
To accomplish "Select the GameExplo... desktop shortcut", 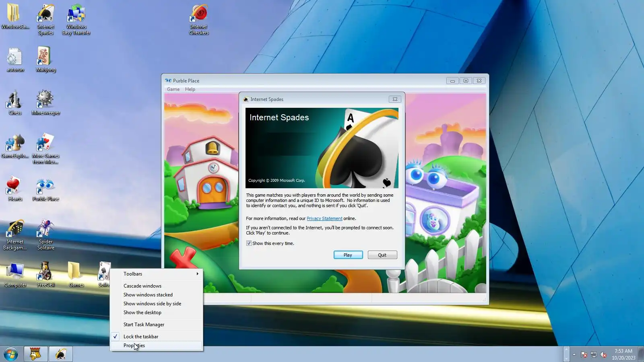I will pyautogui.click(x=15, y=146).
